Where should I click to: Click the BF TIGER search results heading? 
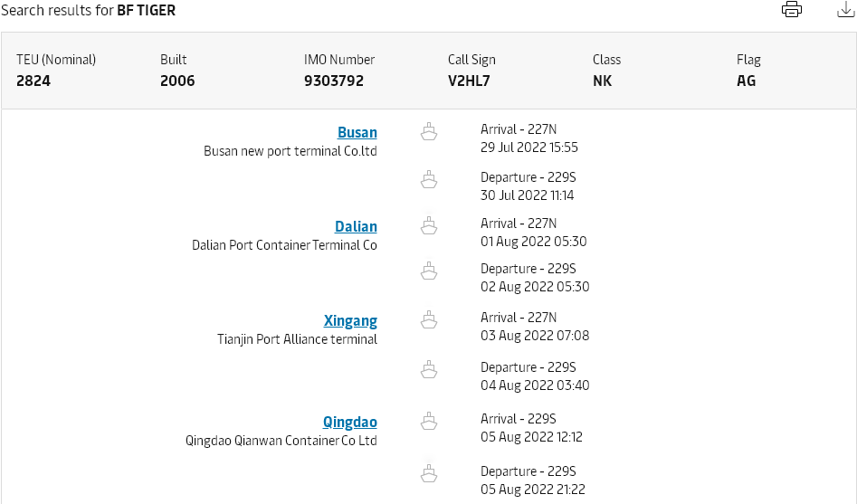(x=146, y=11)
